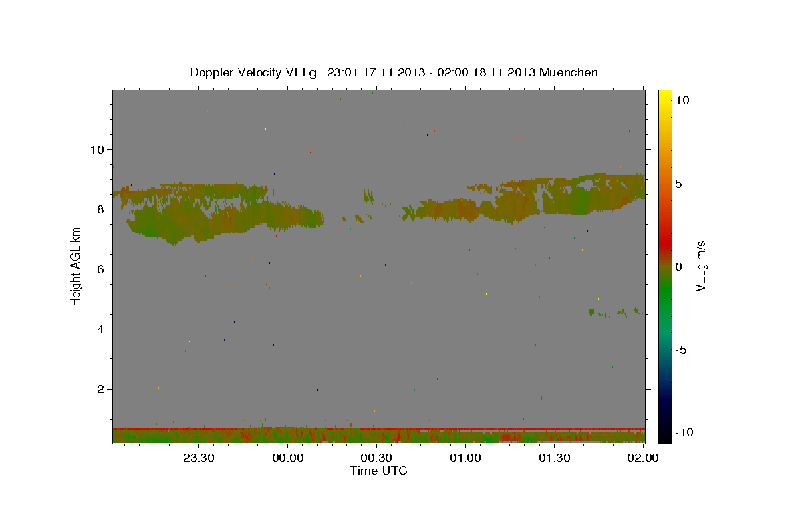Click the colorbar value -10 at the bottom
798x532 pixels.
pos(684,433)
